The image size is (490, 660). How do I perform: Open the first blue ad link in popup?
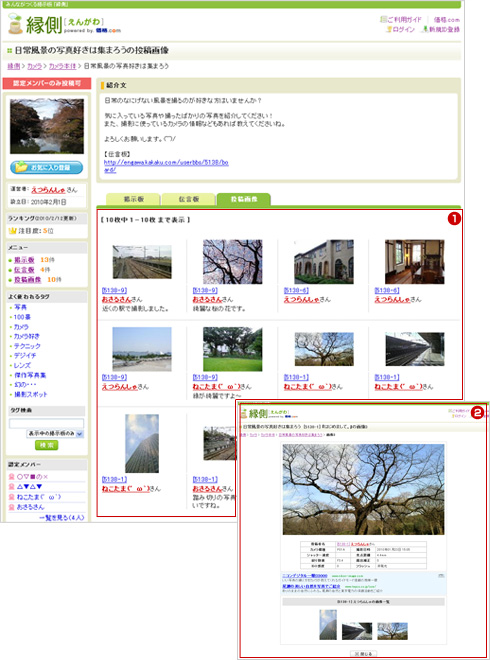[304, 575]
